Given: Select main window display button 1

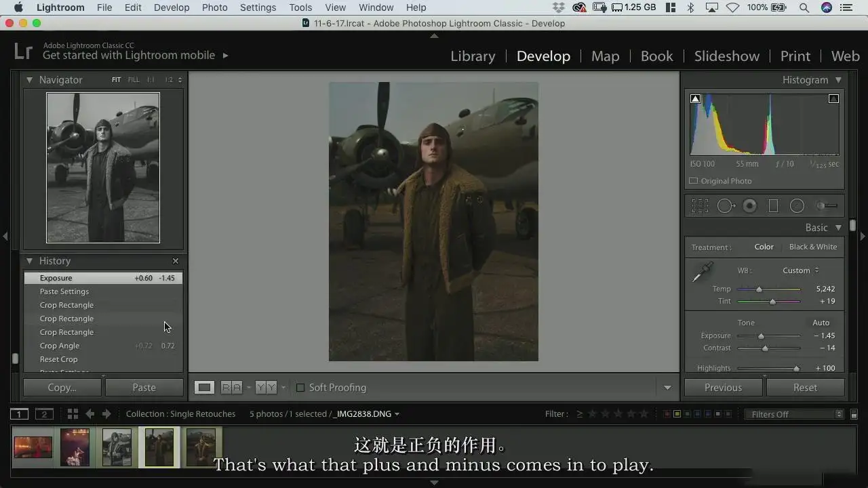Looking at the screenshot, I should 19,414.
